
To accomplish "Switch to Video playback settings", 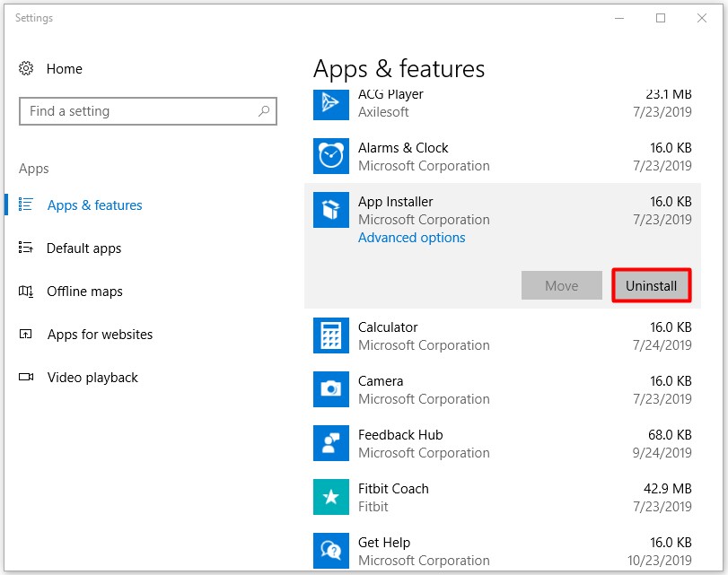I will (92, 378).
